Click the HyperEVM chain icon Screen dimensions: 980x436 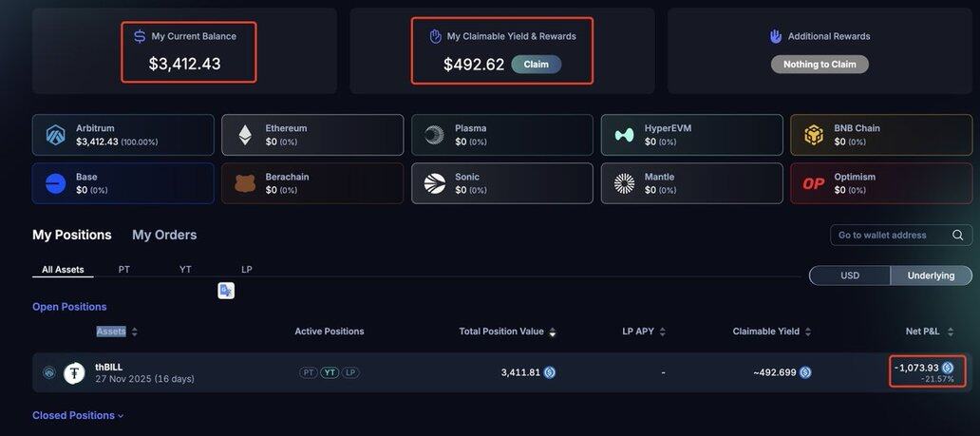click(624, 135)
